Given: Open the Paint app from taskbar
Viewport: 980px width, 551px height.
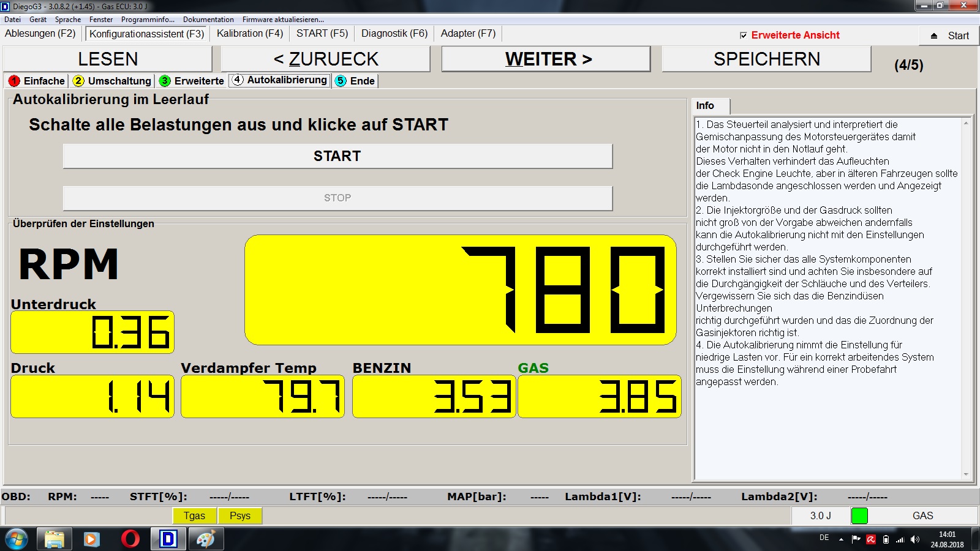Looking at the screenshot, I should [x=206, y=539].
